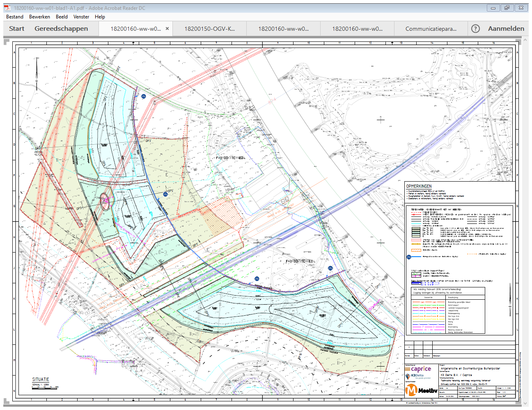Open the Venster menu

81,17
